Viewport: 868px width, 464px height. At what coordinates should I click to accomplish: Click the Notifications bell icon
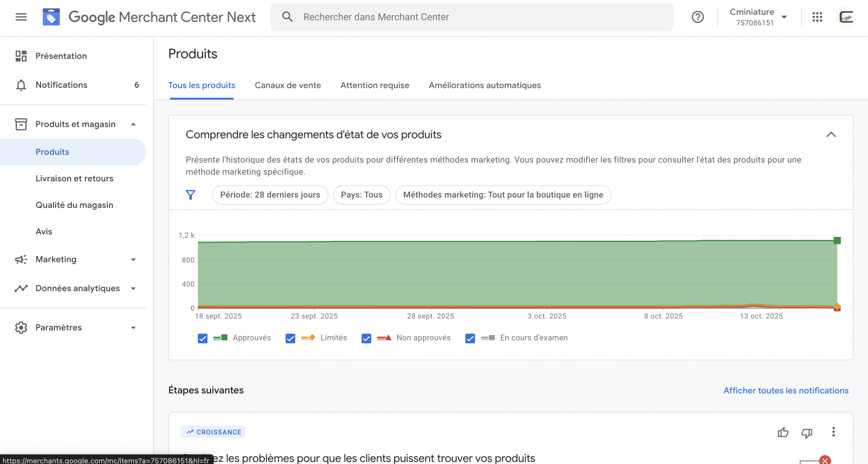21,85
